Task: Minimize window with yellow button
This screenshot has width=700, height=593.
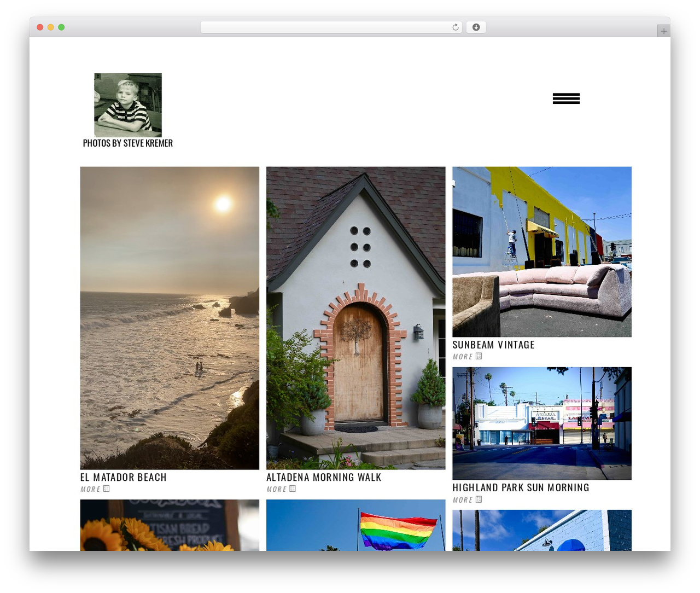Action: pos(50,27)
